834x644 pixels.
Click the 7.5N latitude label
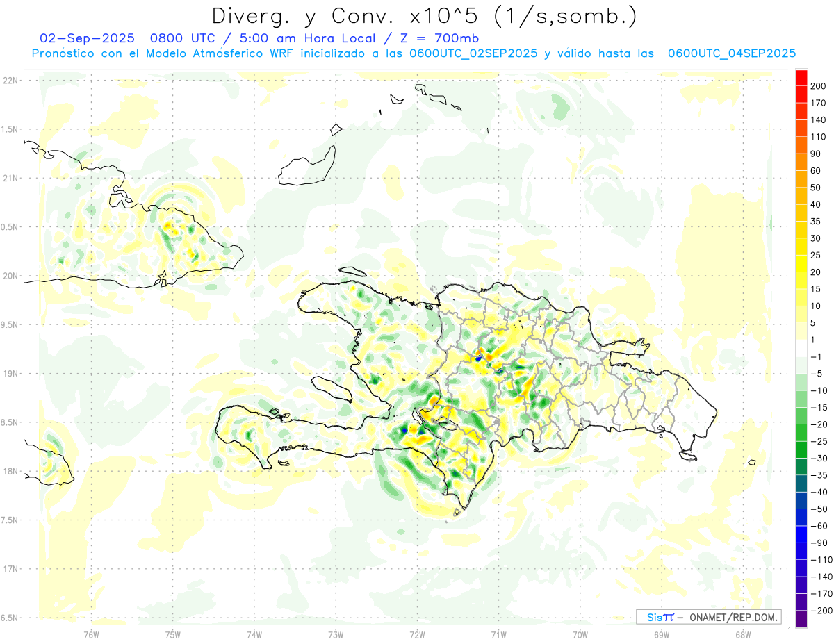tap(10, 520)
